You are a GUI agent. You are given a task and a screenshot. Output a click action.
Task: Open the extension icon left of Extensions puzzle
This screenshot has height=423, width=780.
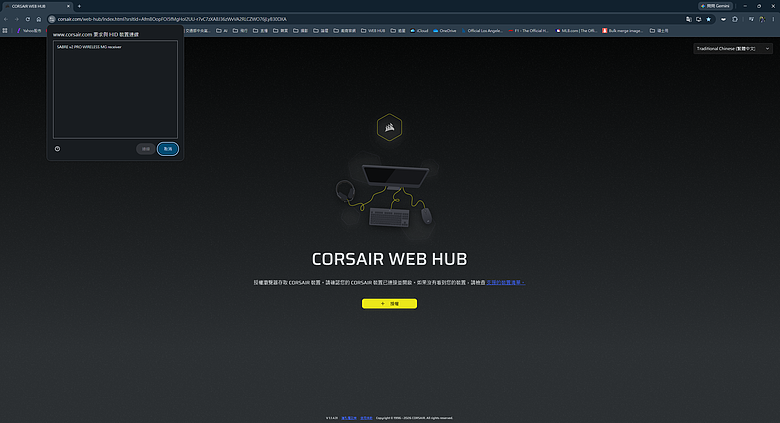(723, 19)
